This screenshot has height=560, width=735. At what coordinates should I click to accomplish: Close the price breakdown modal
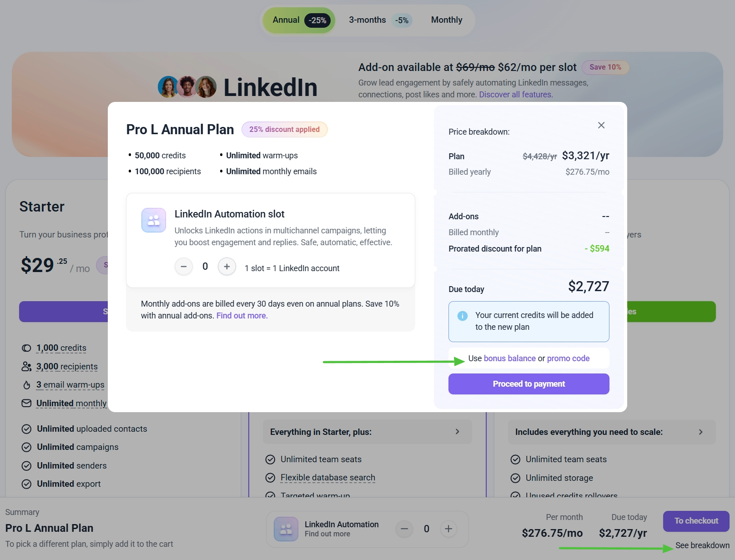[x=601, y=125]
